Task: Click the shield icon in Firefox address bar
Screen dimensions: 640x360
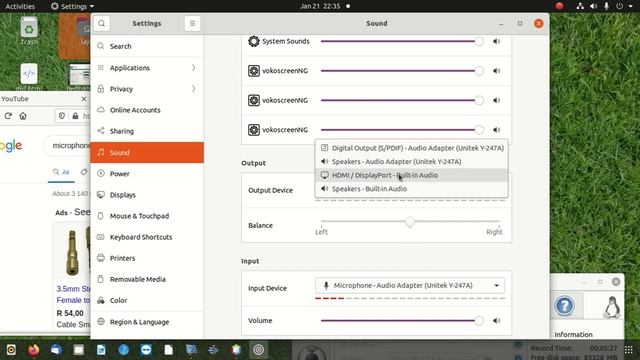Action: pyautogui.click(x=62, y=116)
